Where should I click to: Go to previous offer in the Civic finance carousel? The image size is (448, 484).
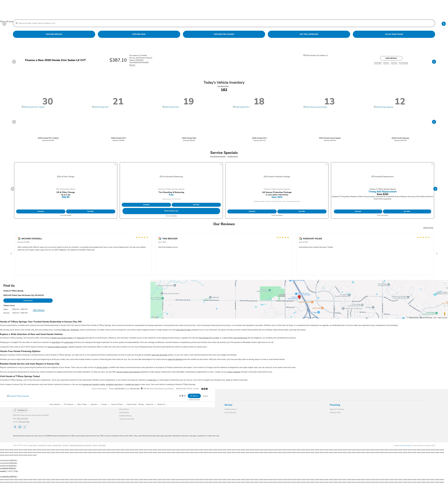pos(14,62)
